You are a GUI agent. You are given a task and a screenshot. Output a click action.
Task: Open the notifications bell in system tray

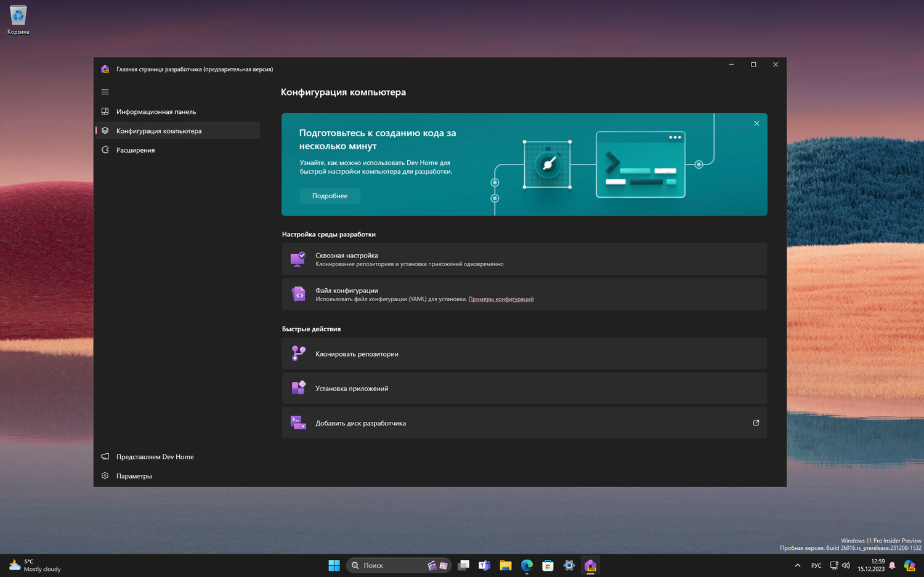(892, 565)
